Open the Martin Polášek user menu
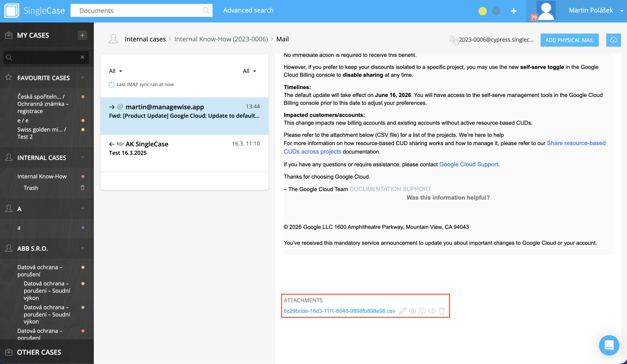Screen dimensions: 627x364 pos(596,10)
